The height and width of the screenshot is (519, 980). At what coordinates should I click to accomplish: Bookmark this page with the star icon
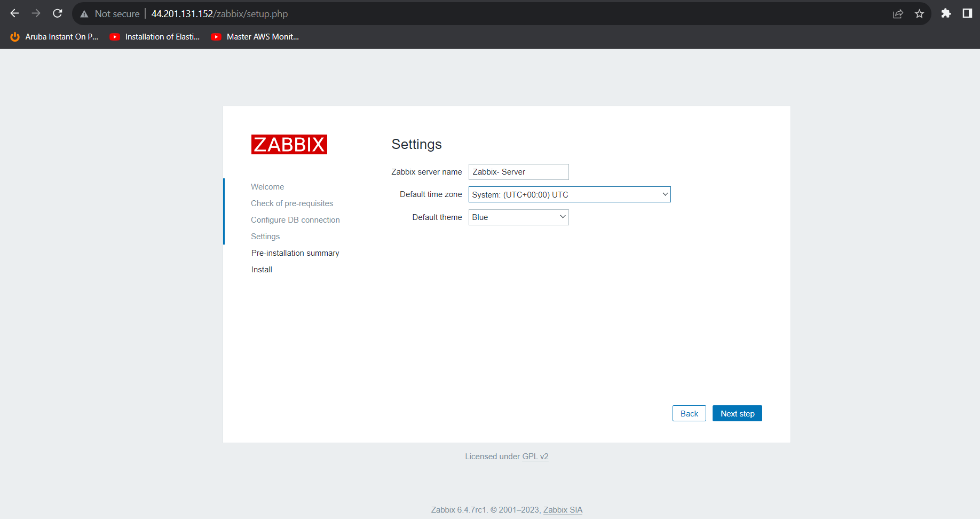tap(919, 14)
